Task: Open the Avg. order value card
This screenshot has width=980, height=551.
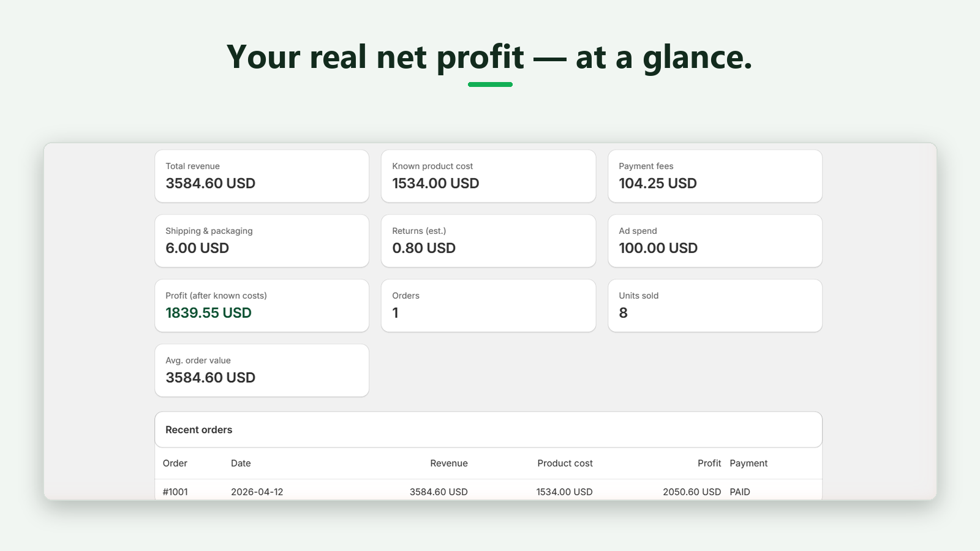Action: [262, 370]
